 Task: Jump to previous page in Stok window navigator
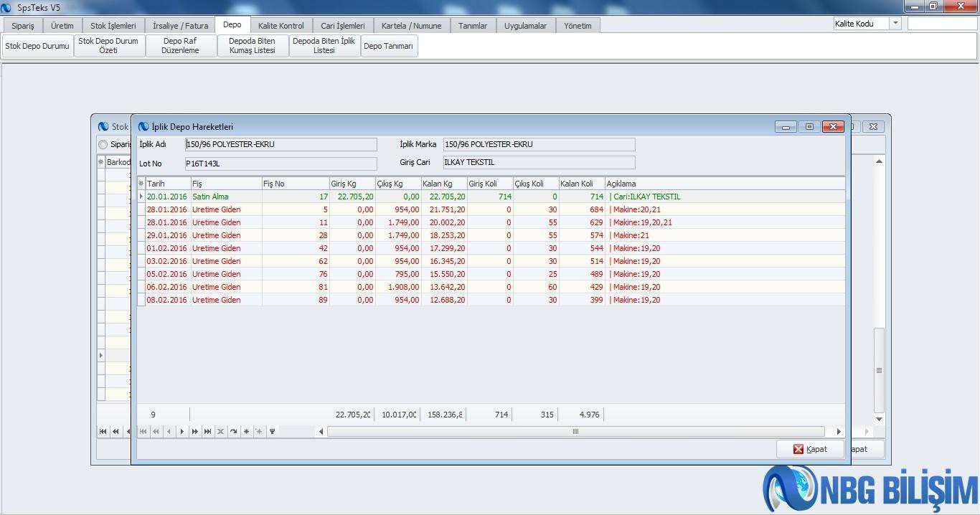click(x=116, y=431)
